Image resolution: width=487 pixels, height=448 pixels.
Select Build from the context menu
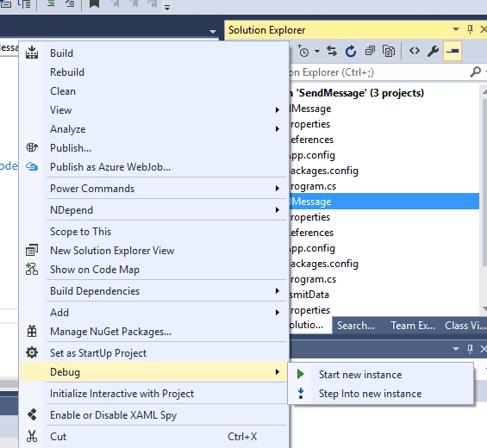pyautogui.click(x=153, y=53)
